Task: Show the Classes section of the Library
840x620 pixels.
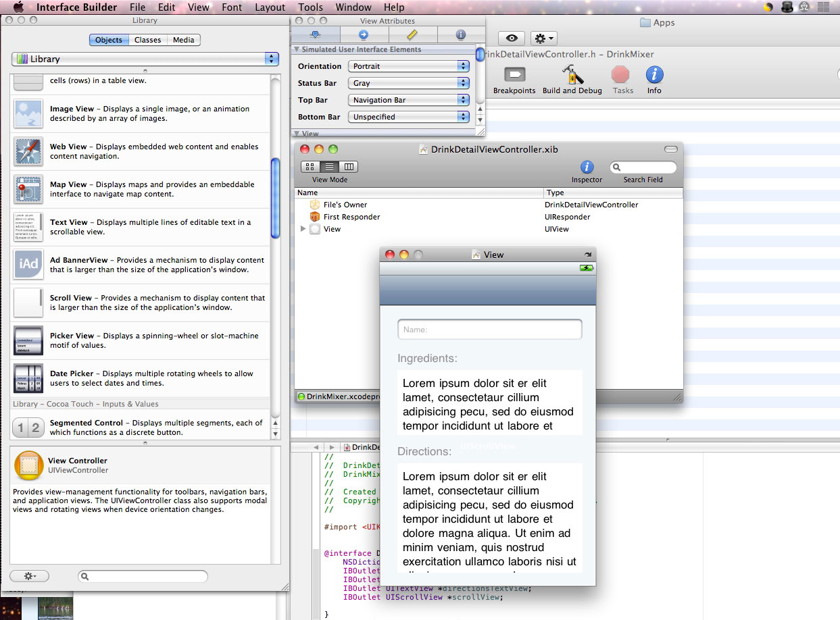Action: tap(147, 40)
